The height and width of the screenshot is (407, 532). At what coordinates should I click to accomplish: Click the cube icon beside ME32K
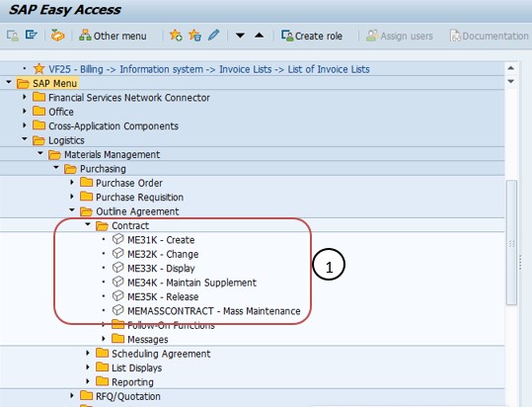tap(117, 253)
